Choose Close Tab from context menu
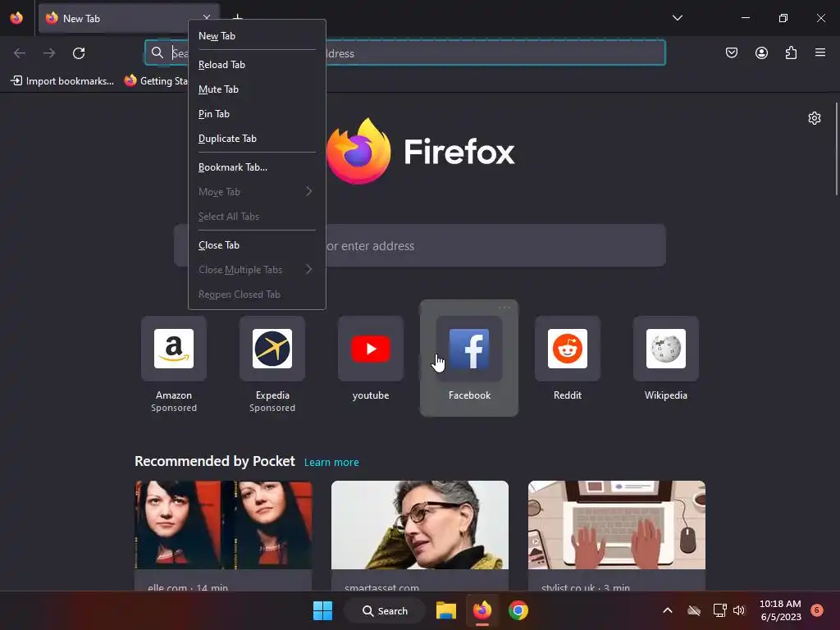This screenshot has height=630, width=840. (257, 245)
